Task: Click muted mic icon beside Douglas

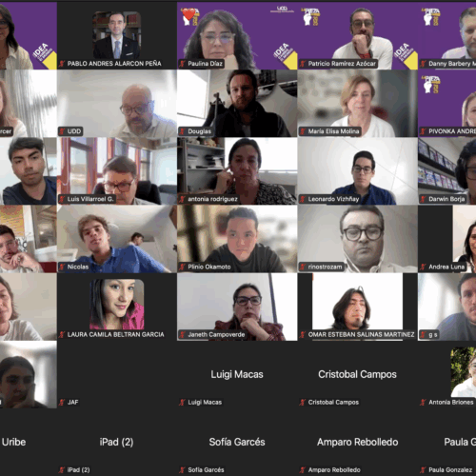Action: [x=182, y=131]
